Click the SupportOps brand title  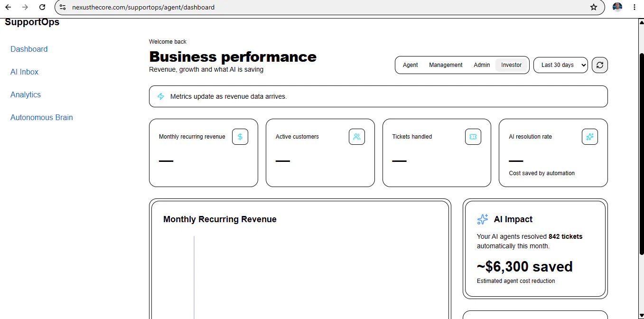tap(32, 22)
